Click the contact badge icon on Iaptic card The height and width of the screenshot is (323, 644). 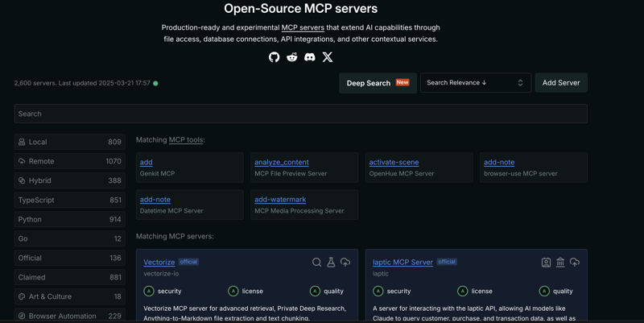point(546,263)
